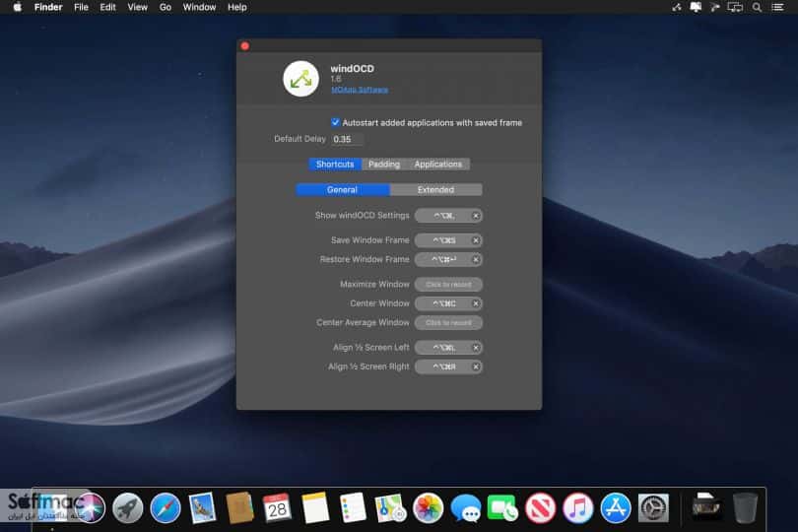This screenshot has height=532, width=798.
Task: Clear the Save Window Frame shortcut
Action: [x=475, y=240]
